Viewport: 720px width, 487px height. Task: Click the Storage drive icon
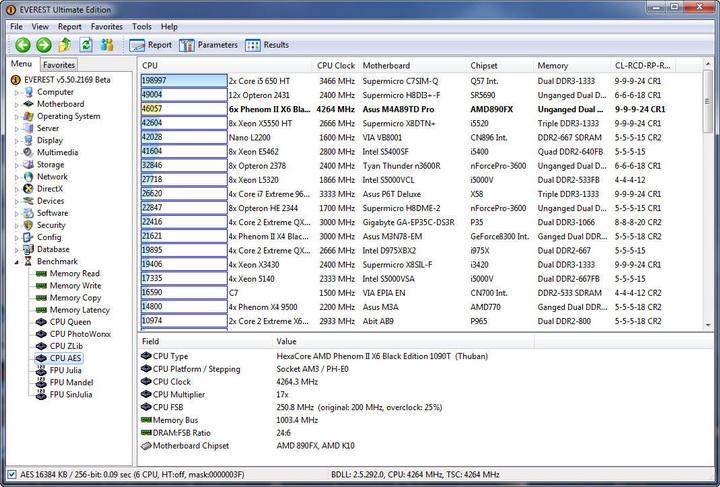pyautogui.click(x=28, y=164)
